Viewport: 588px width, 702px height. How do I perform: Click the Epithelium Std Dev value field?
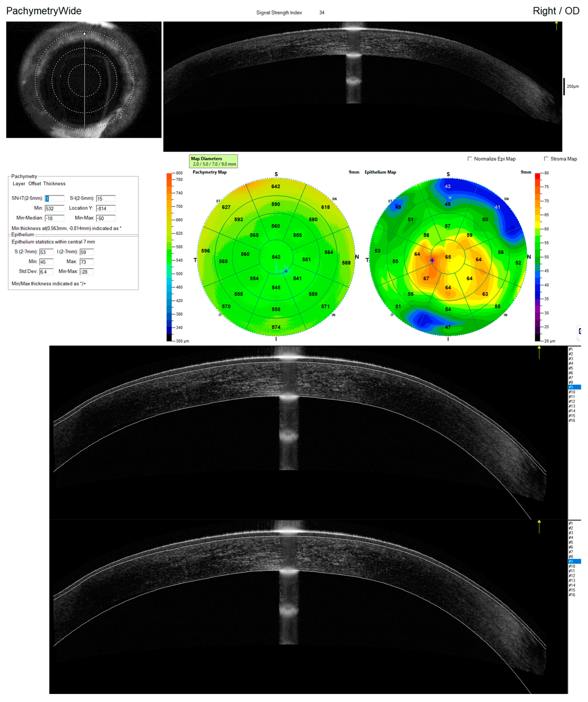tap(46, 272)
